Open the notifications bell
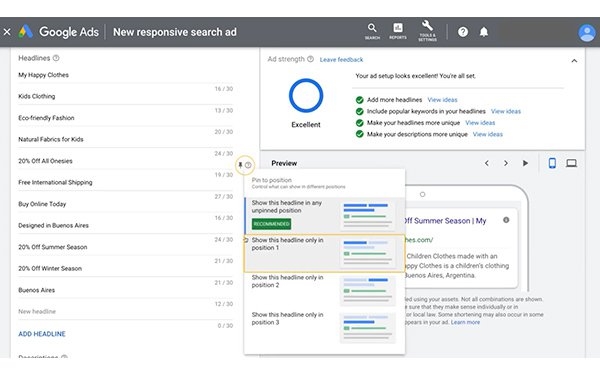Screen dimensions: 600x375 tap(484, 32)
